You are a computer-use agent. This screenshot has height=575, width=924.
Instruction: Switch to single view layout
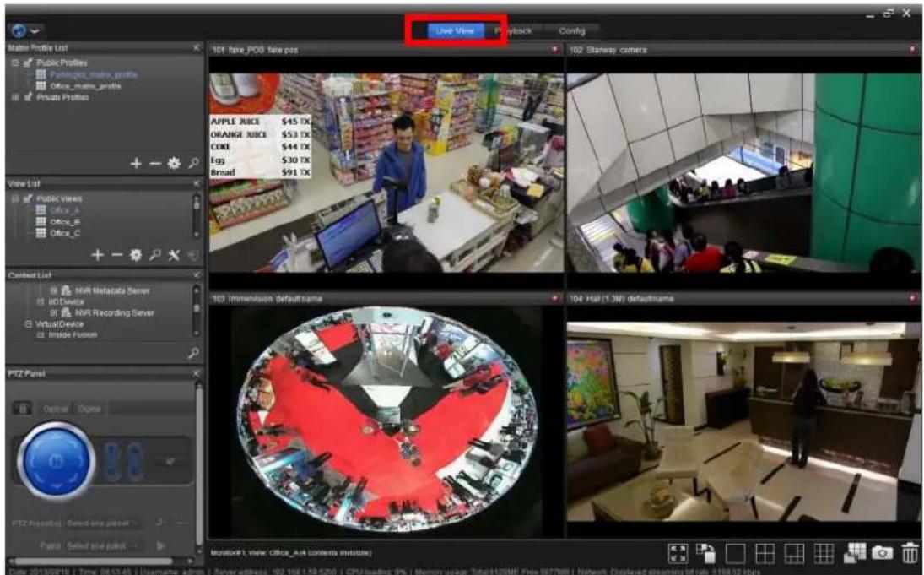tap(735, 553)
